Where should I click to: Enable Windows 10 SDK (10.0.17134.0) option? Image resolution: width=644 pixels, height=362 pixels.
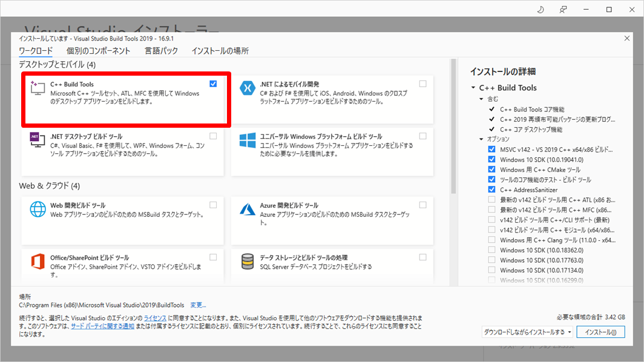point(491,270)
